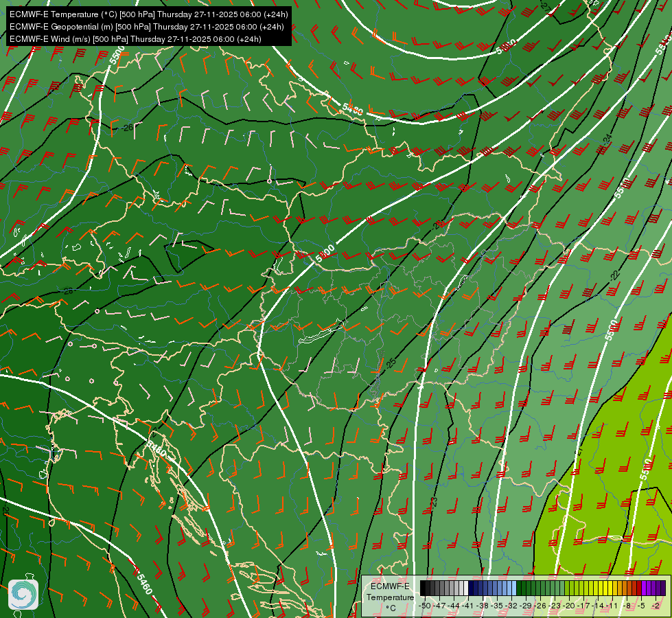The height and width of the screenshot is (618, 672).
Task: Click the -22 isotherm label on the map
Action: pyautogui.click(x=615, y=275)
